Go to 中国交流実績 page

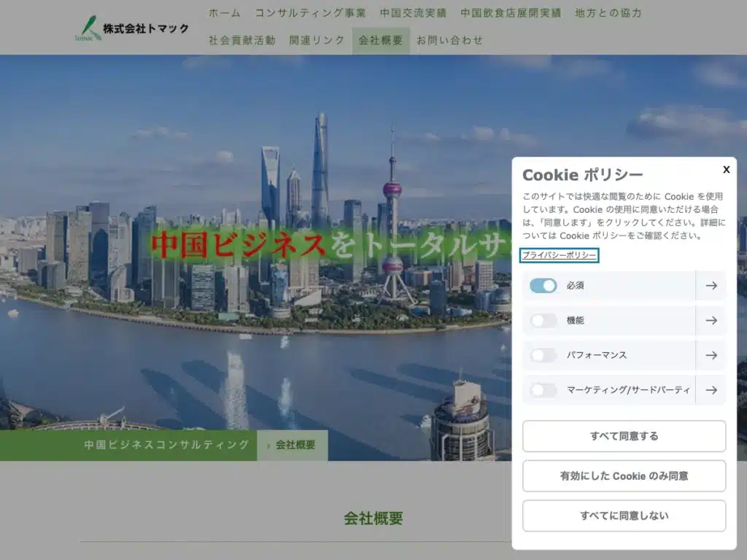click(413, 13)
